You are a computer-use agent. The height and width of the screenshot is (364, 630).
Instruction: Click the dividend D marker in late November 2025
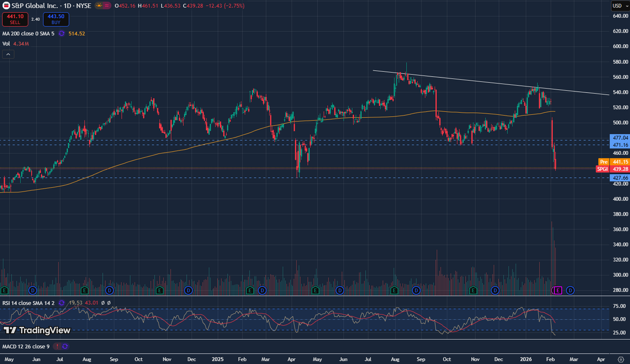[x=495, y=290]
